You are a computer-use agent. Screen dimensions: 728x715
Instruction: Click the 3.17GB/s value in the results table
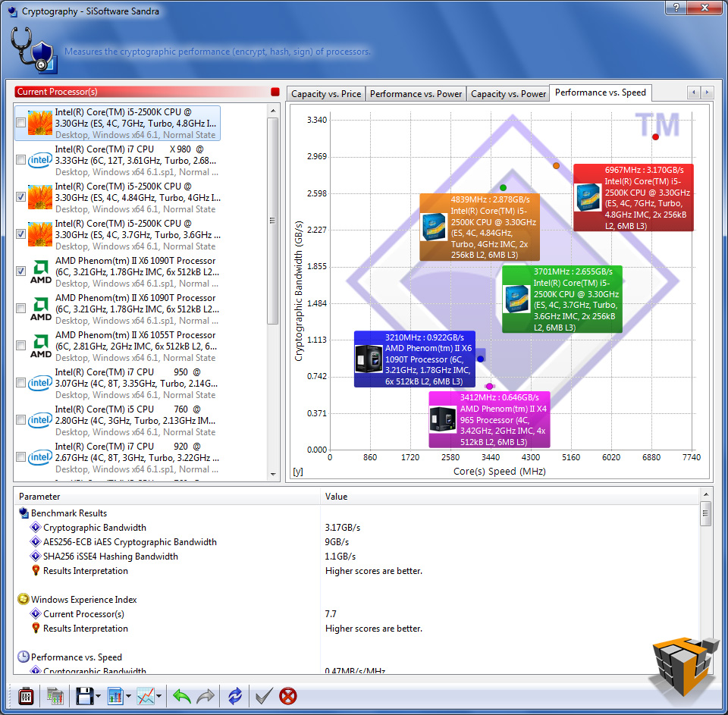343,528
